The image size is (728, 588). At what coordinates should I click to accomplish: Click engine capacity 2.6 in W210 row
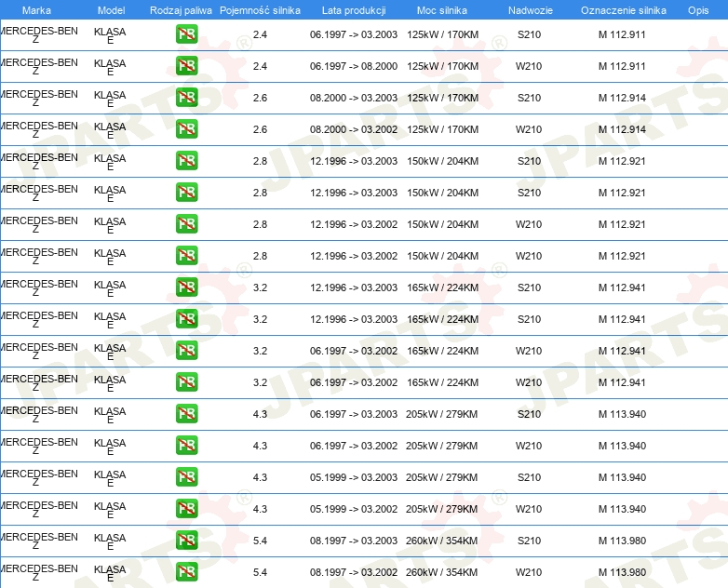(x=260, y=129)
